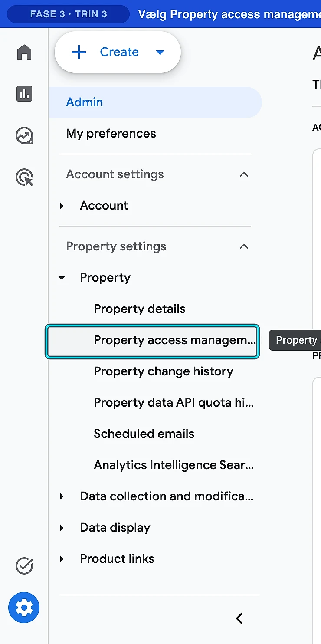
Task: Collapse the Account settings section chevron
Action: tap(244, 174)
